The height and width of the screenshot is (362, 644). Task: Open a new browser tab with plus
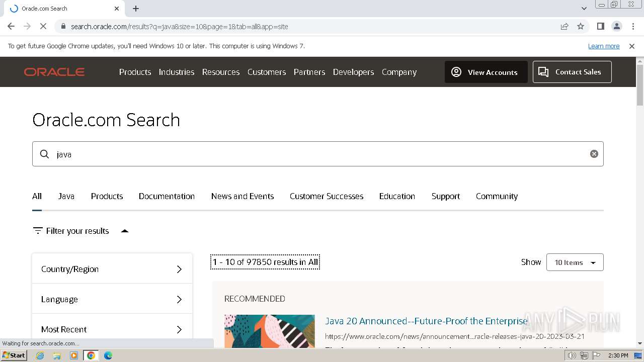coord(136,9)
